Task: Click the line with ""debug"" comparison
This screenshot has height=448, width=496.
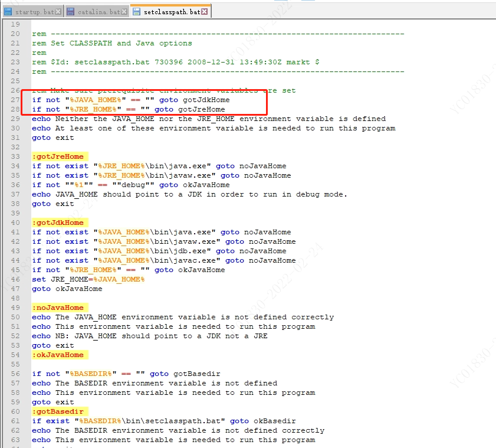Action: point(131,185)
